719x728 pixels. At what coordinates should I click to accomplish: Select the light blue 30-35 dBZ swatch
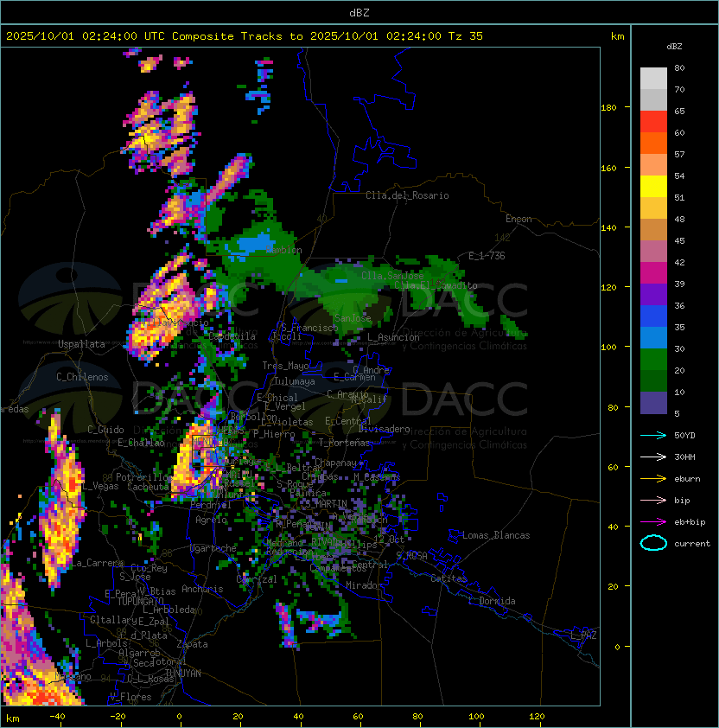tap(653, 338)
